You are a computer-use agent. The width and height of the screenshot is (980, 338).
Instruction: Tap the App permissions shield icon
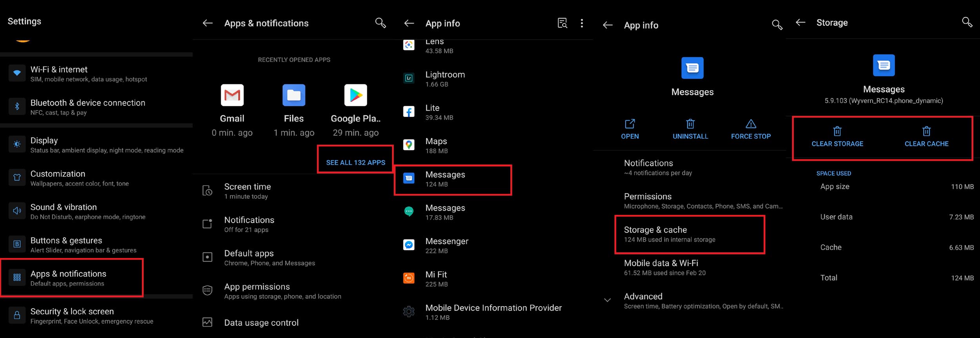(x=207, y=291)
